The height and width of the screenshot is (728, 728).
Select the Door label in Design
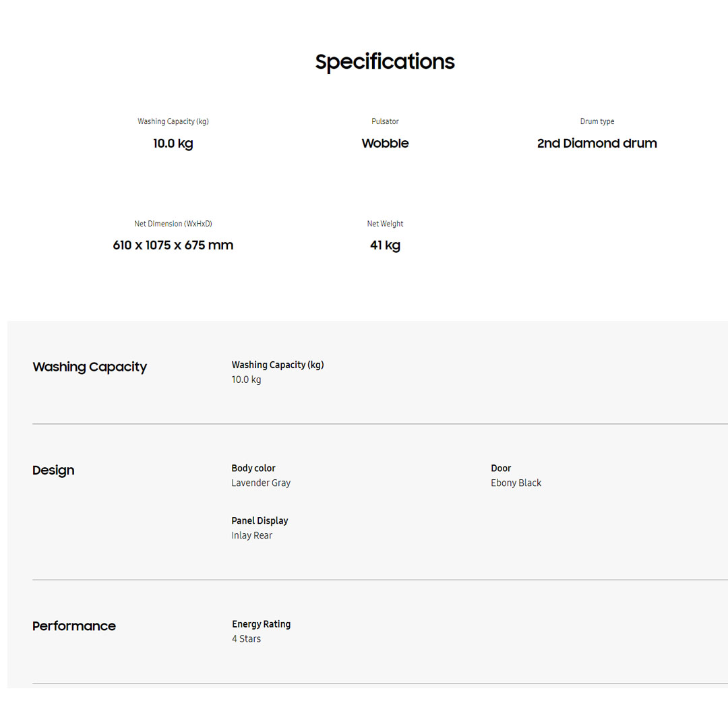[x=501, y=468]
